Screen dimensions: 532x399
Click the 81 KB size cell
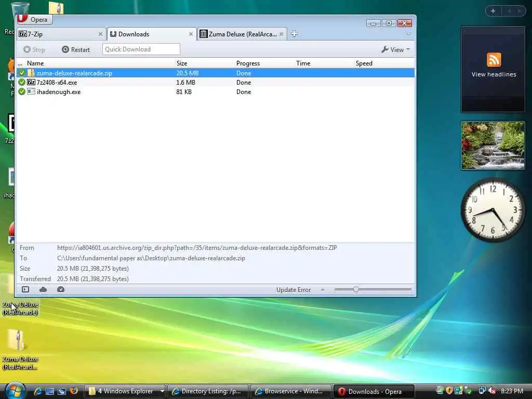pos(184,91)
